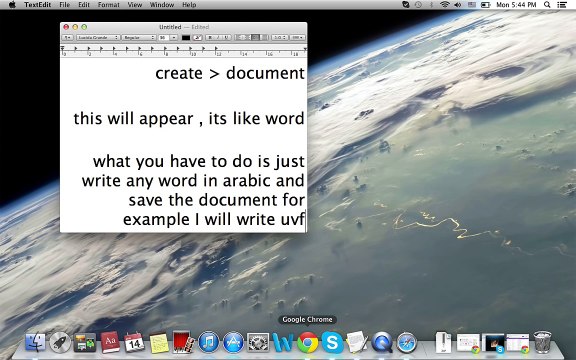Open the File menu
Viewport: 576px width, 360px height.
65,5
